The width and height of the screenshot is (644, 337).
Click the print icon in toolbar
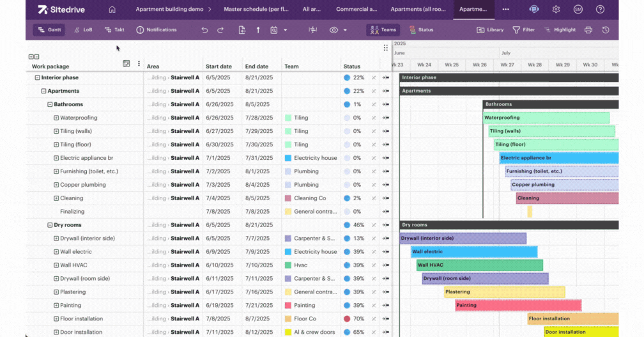588,30
